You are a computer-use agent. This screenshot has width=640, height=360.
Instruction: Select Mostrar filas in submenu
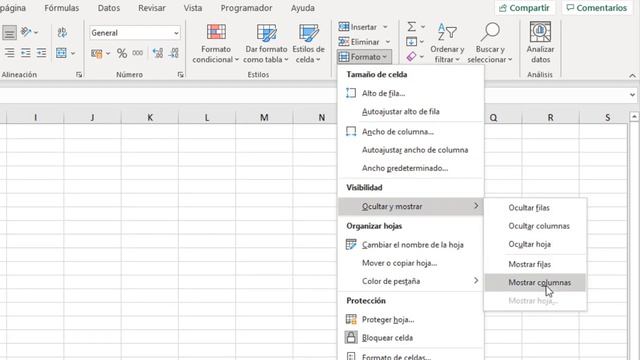pos(535,264)
